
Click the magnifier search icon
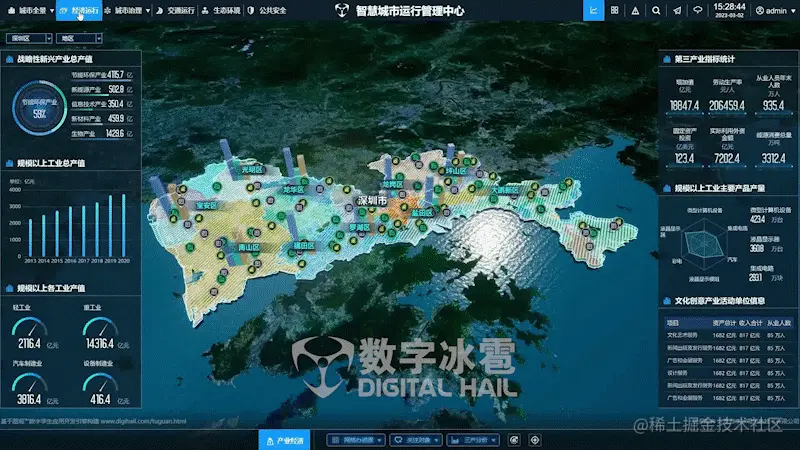coord(656,10)
